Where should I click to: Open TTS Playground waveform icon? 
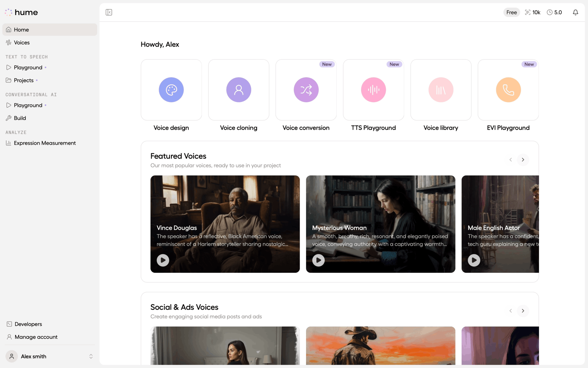[x=373, y=90]
